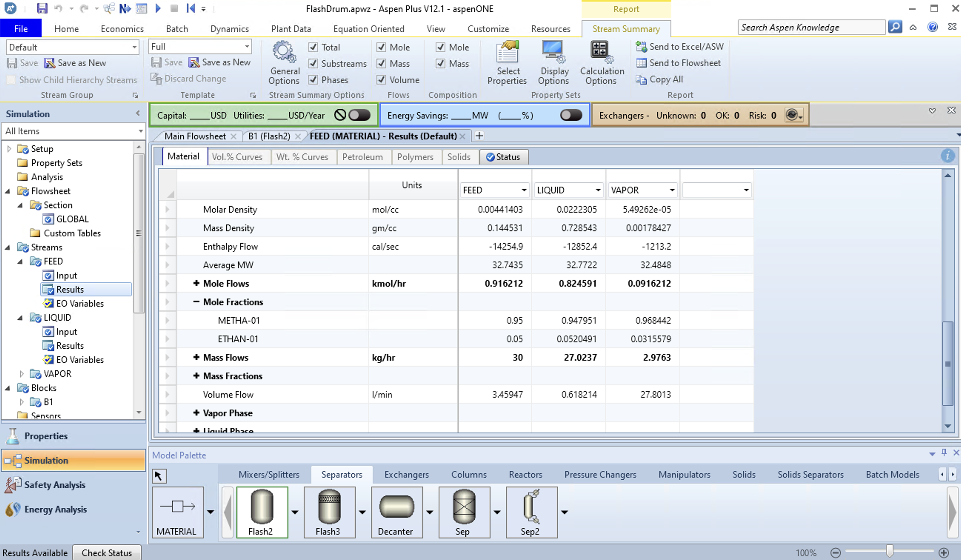
Task: Click the Check Status button
Action: (107, 552)
